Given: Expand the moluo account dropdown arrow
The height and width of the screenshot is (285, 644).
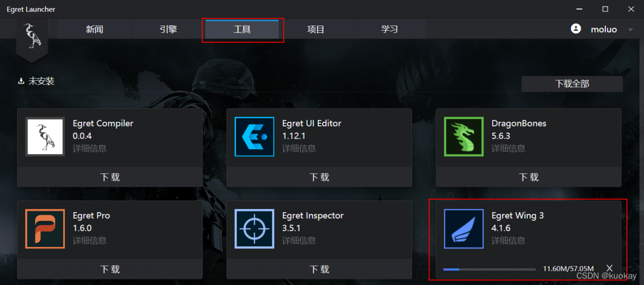Looking at the screenshot, I should coord(630,30).
